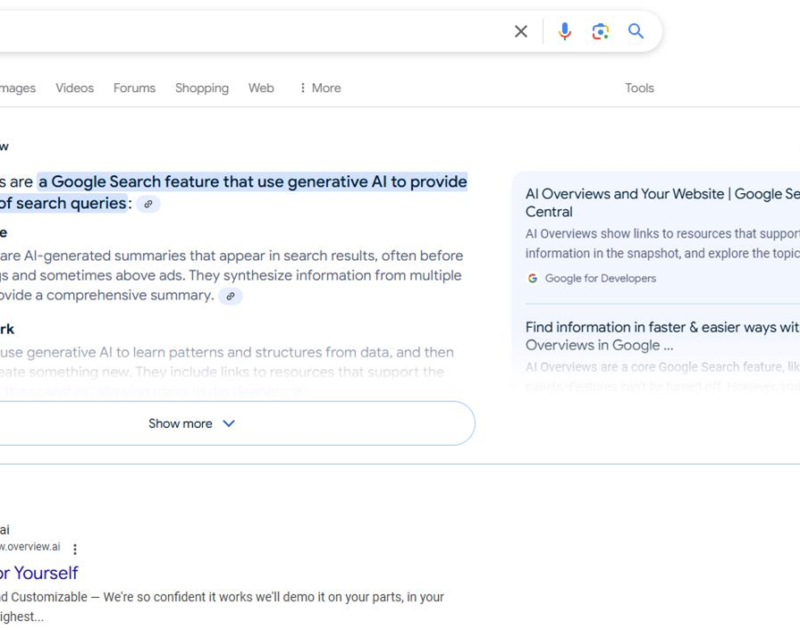Switch to the Videos tab
The image size is (800, 630).
click(74, 88)
